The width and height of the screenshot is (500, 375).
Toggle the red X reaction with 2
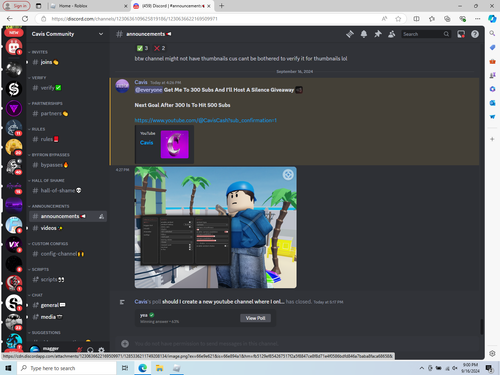(x=159, y=48)
